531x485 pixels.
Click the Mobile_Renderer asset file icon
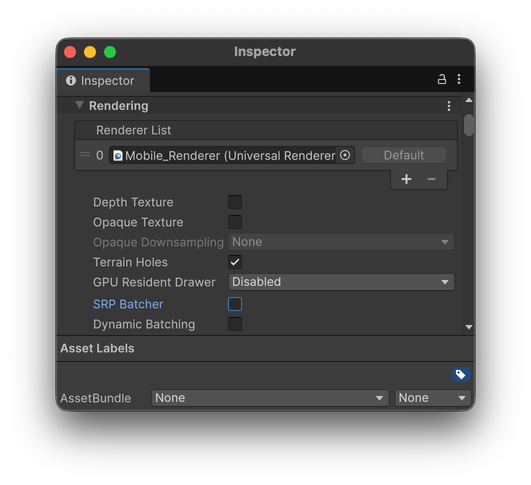pos(118,155)
